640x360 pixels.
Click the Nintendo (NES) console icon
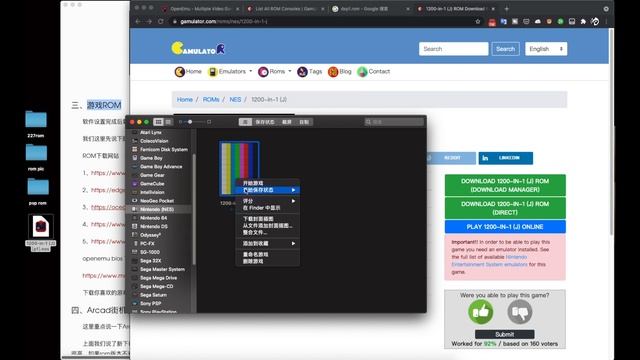pos(135,209)
